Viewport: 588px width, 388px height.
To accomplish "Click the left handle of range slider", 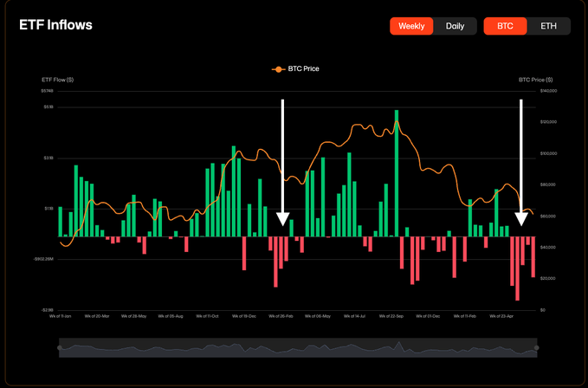I will [60, 348].
